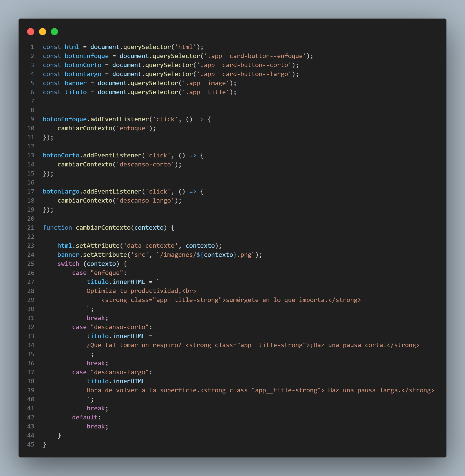Screen dimensions: 465x476
Task: Click the 'descanso-largo' argument on line 18
Action: pos(145,200)
